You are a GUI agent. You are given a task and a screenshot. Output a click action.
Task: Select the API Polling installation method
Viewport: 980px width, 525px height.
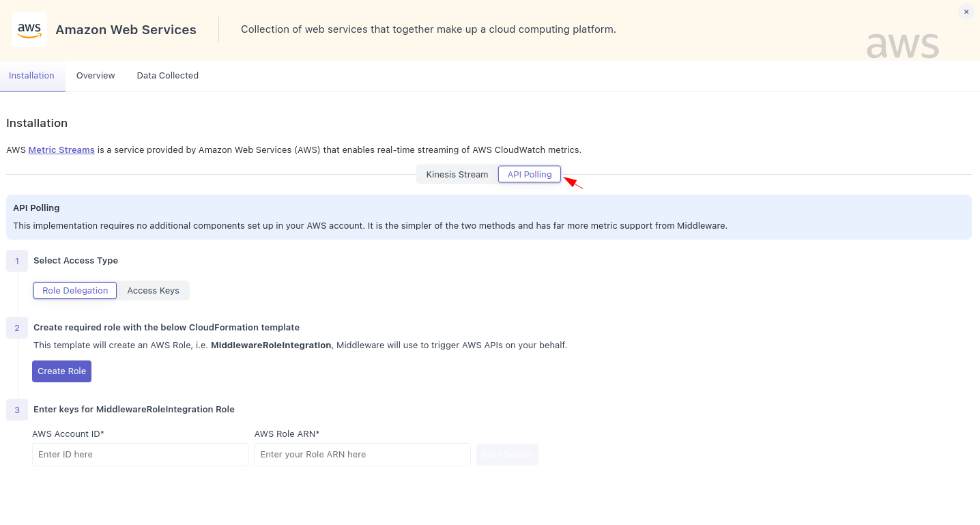(530, 174)
